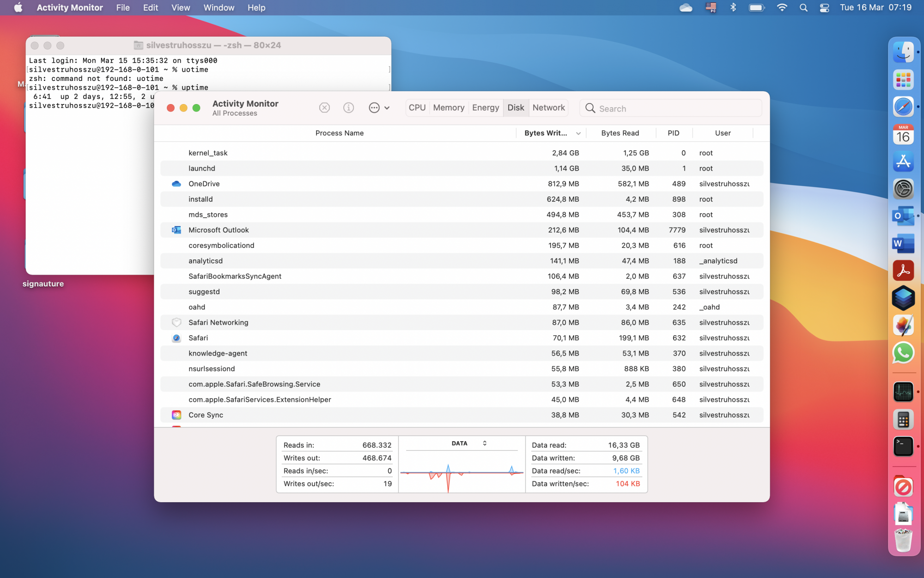Click the process info icon
The height and width of the screenshot is (578, 924).
pos(348,108)
